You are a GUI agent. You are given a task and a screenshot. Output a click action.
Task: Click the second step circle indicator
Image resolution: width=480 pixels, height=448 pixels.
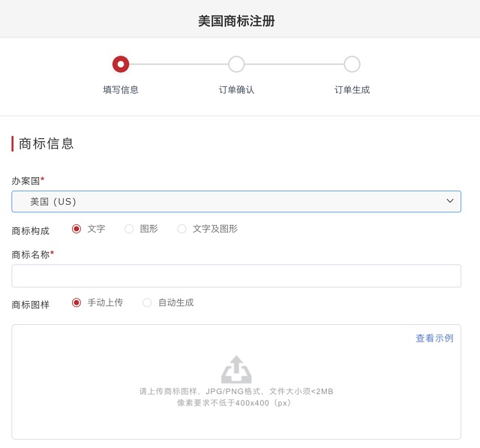coord(236,65)
